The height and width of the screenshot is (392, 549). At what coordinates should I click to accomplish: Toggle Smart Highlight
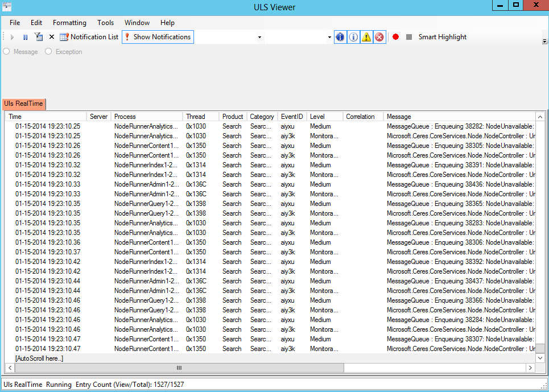443,37
